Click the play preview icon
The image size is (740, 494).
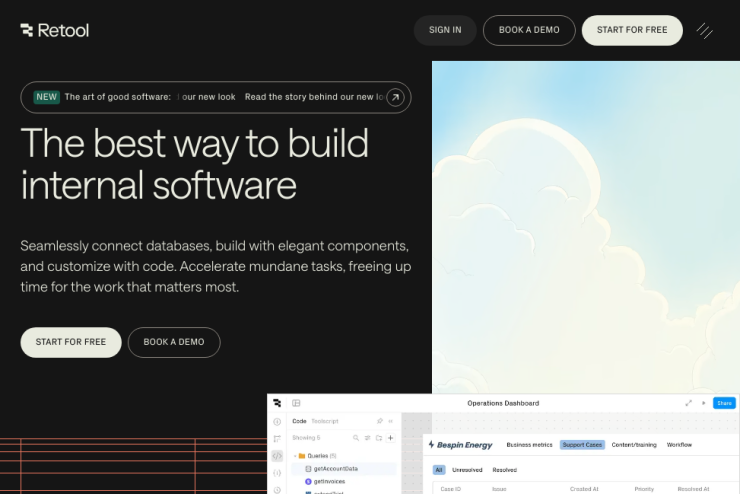tap(704, 403)
